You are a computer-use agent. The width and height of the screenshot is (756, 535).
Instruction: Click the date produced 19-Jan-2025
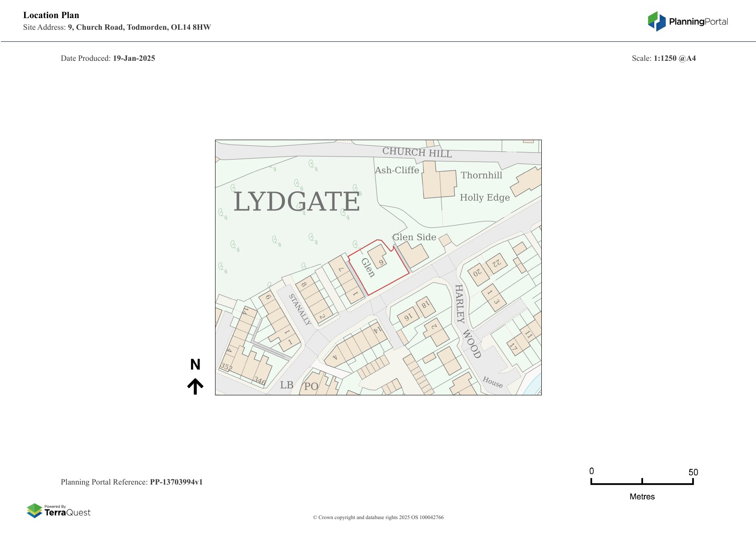point(134,58)
